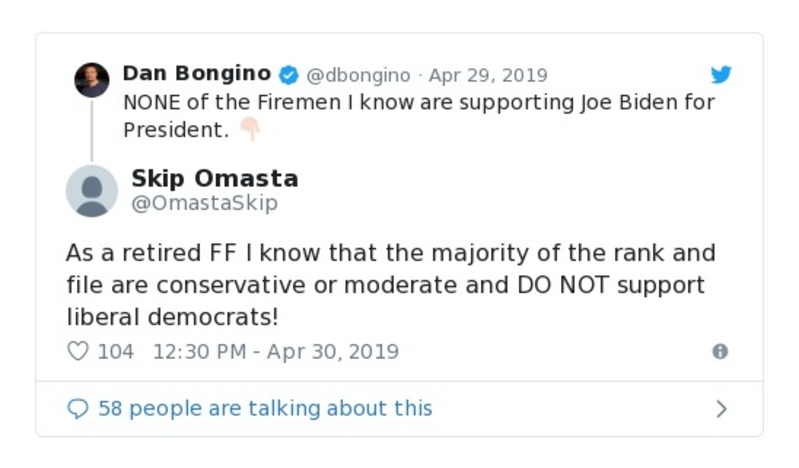Open "58 people are talking about this"

[265, 409]
